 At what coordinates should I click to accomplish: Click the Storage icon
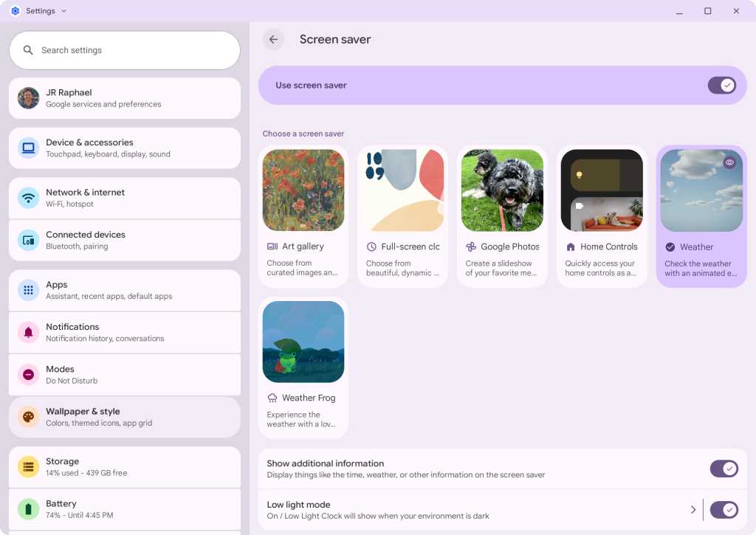[x=29, y=467]
